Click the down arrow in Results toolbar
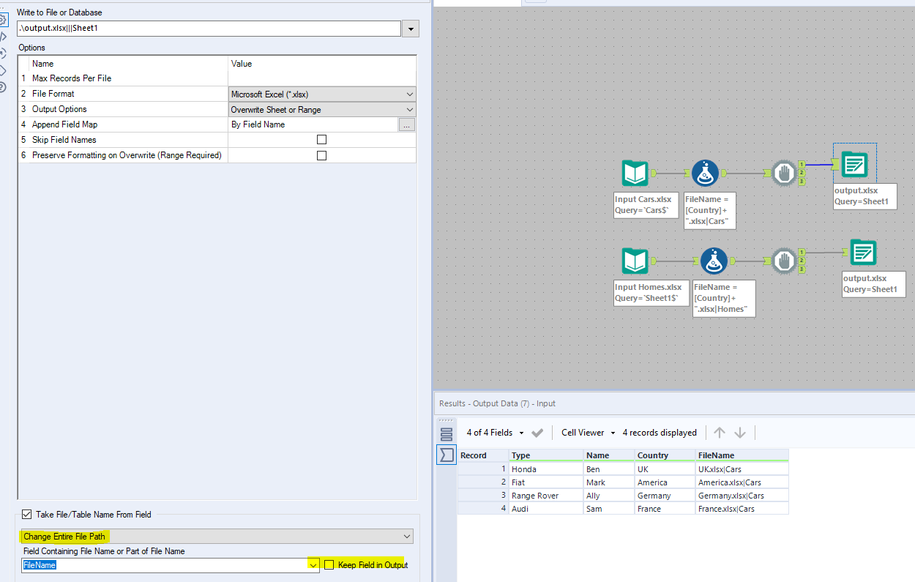This screenshot has height=582, width=915. coord(740,433)
